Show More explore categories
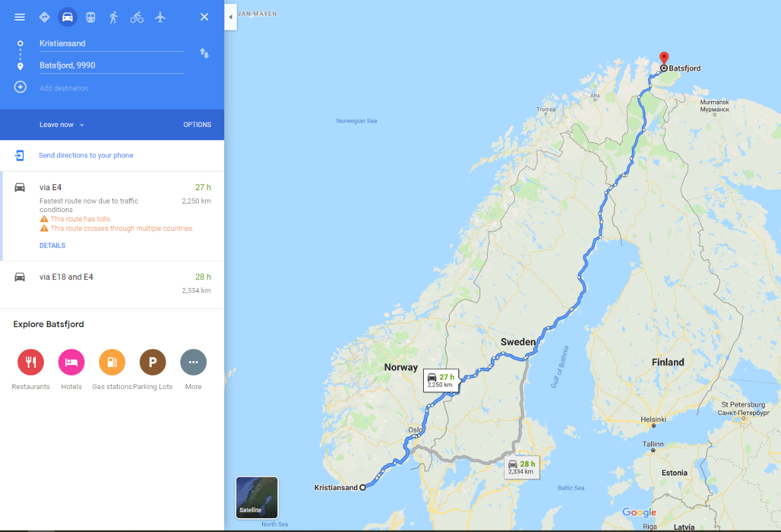The width and height of the screenshot is (781, 532). click(x=194, y=362)
